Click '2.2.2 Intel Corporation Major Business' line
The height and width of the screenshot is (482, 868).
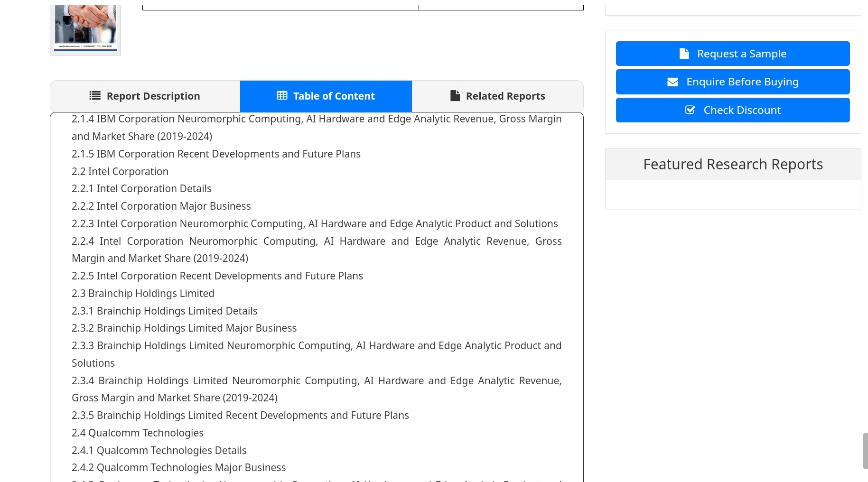click(161, 206)
